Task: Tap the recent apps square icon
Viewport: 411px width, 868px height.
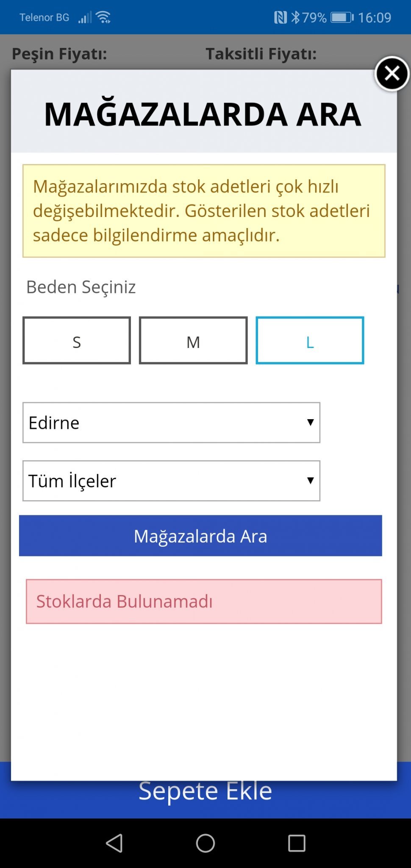Action: click(297, 843)
